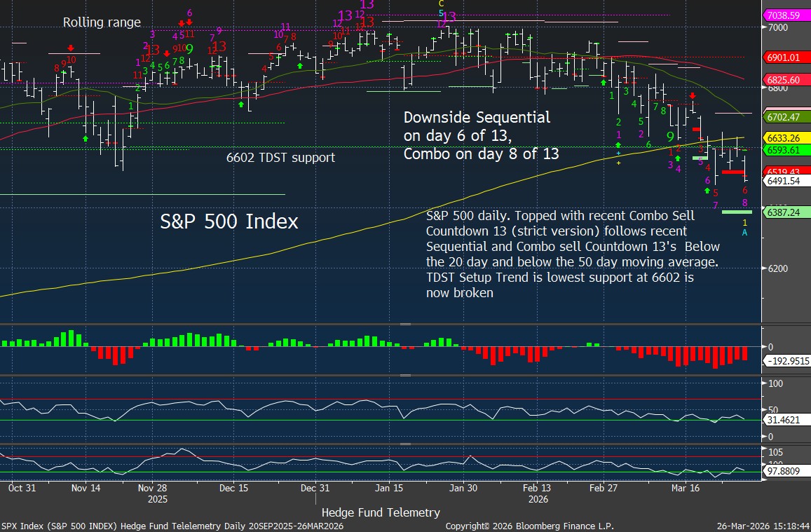
Task: Select the 'S&P 500 Index' chart title
Action: pyautogui.click(x=229, y=221)
